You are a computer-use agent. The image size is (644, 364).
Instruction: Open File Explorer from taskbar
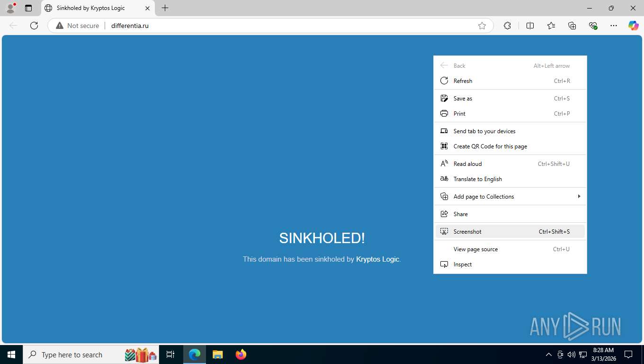[217, 355]
